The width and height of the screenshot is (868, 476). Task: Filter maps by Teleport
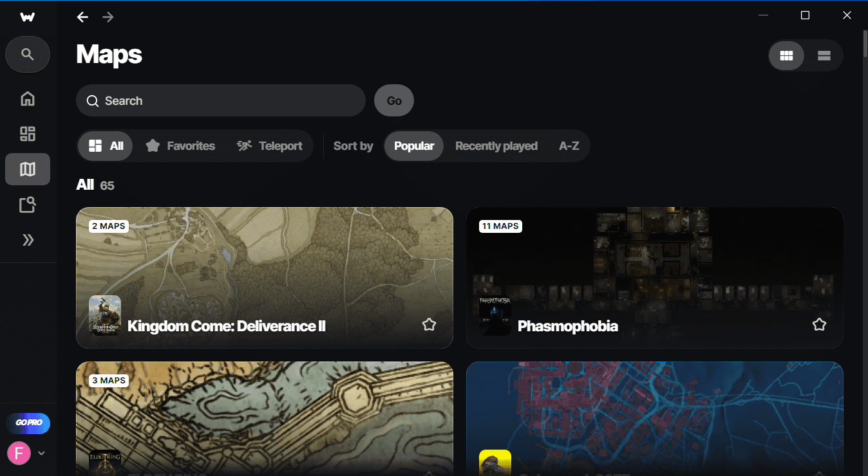point(269,146)
